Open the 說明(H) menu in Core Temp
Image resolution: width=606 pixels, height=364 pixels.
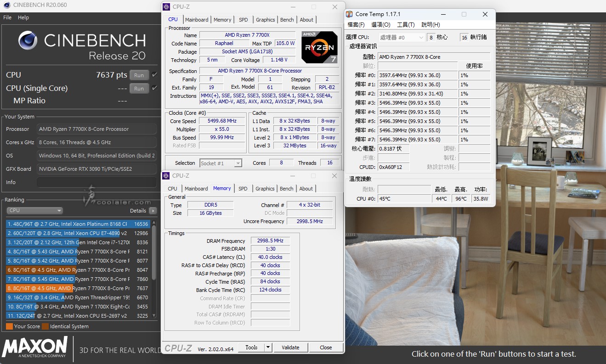(x=430, y=25)
